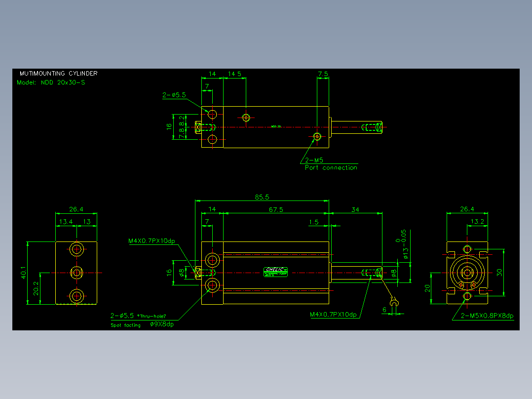This screenshot has width=532, height=399.
Task: Click the CHELIC logo on cylinder body
Action: (275, 272)
